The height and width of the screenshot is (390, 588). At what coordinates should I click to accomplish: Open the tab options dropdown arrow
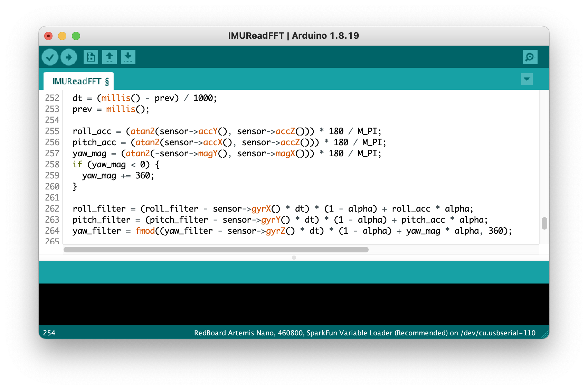click(x=527, y=79)
